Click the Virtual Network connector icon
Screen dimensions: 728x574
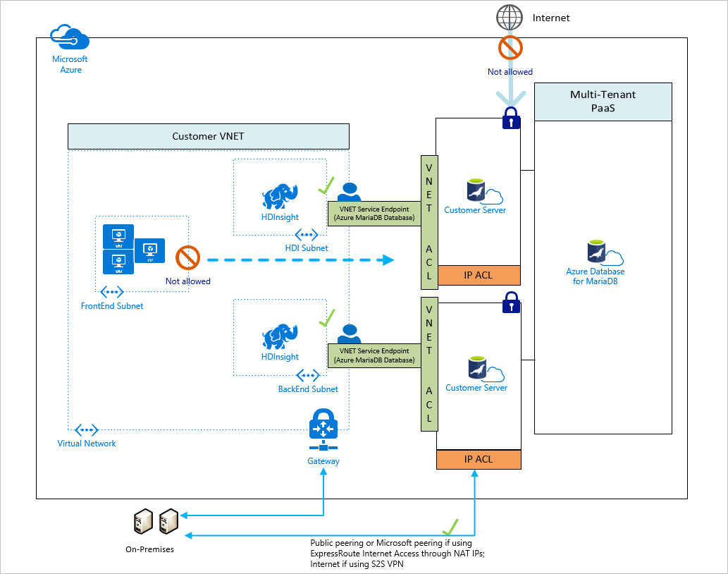[87, 429]
